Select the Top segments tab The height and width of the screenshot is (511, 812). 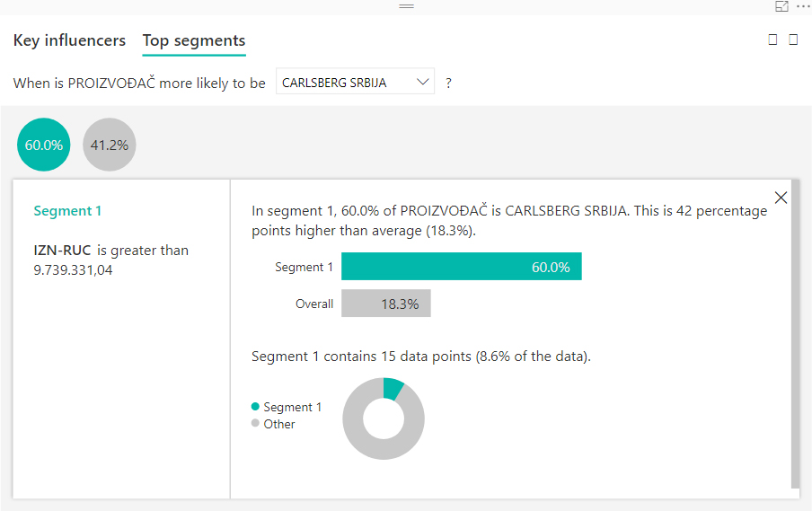click(x=194, y=40)
